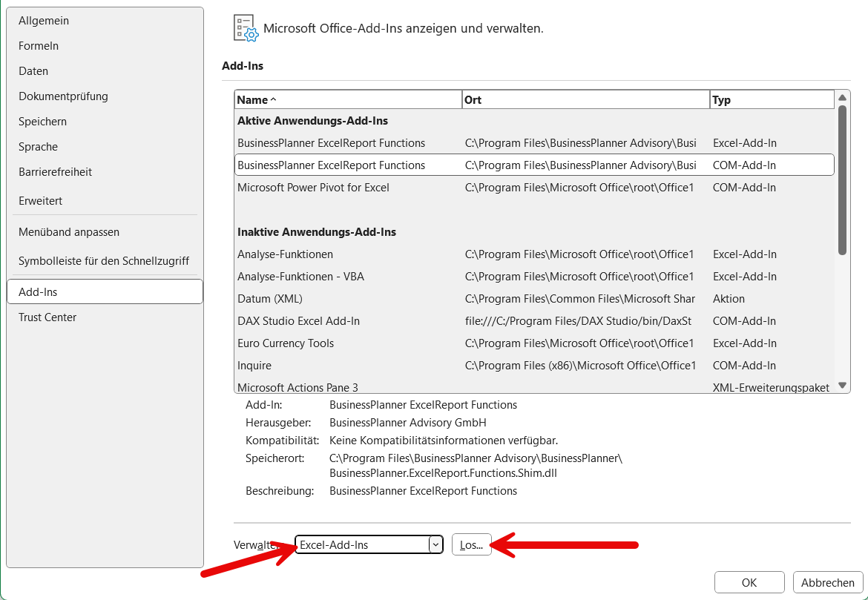Confirm the dialog with OK
The height and width of the screenshot is (600, 868).
pos(749,583)
